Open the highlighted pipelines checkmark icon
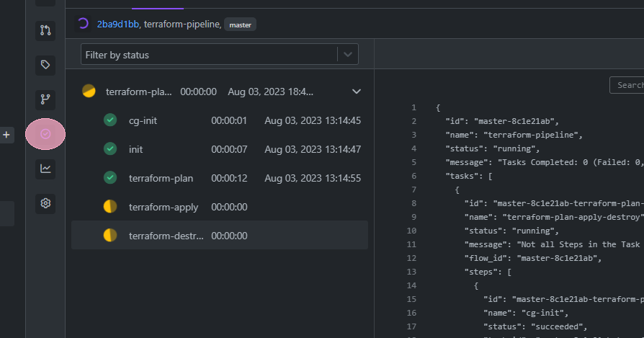This screenshot has width=644, height=338. tap(45, 134)
